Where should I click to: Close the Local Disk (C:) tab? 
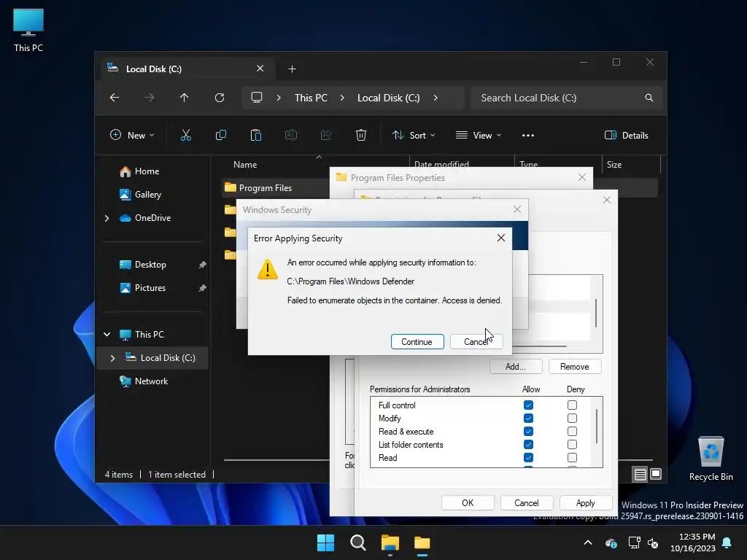[x=260, y=69]
